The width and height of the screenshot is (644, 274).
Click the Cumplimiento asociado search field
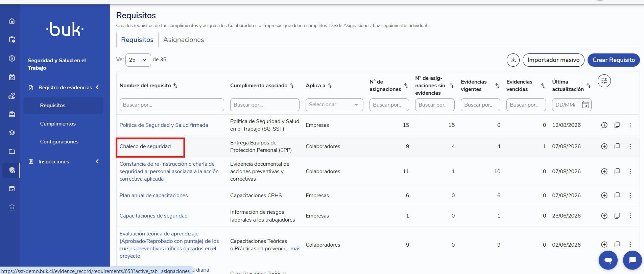pos(265,105)
